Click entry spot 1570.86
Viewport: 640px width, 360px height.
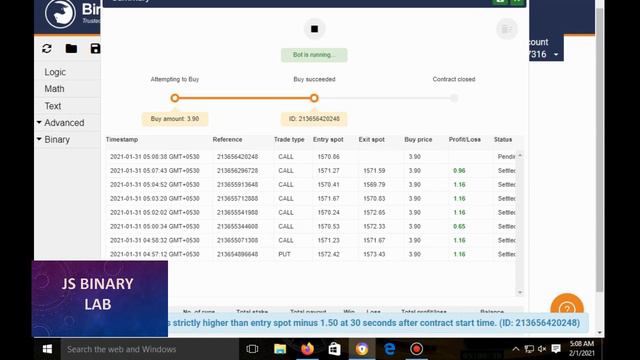329,157
